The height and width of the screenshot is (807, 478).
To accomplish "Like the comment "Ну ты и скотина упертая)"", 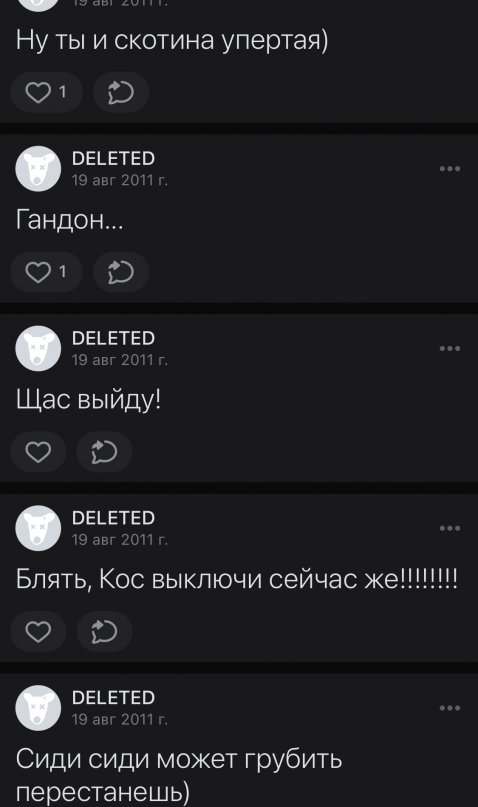I will 46,93.
